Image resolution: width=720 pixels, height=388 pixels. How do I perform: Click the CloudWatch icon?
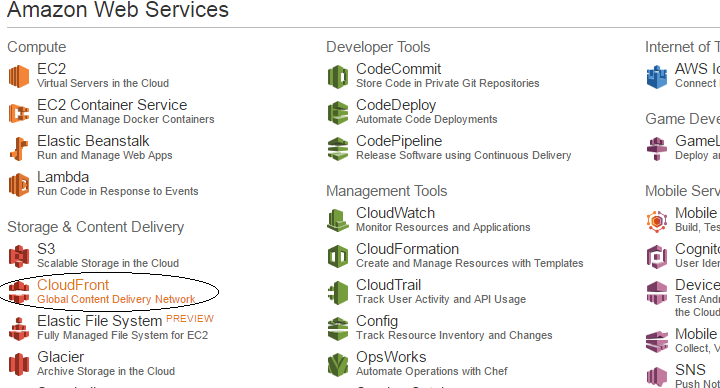(x=338, y=220)
